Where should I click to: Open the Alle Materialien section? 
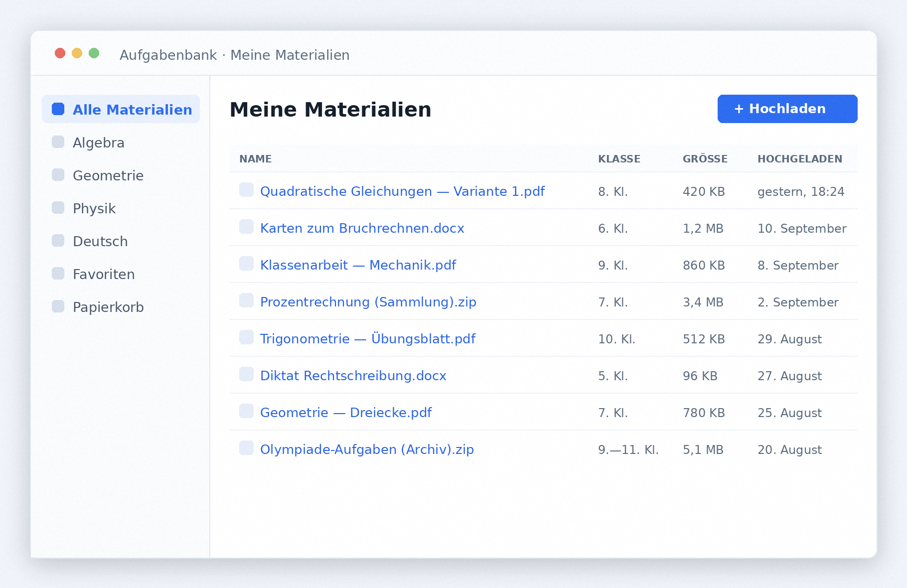[x=121, y=109]
